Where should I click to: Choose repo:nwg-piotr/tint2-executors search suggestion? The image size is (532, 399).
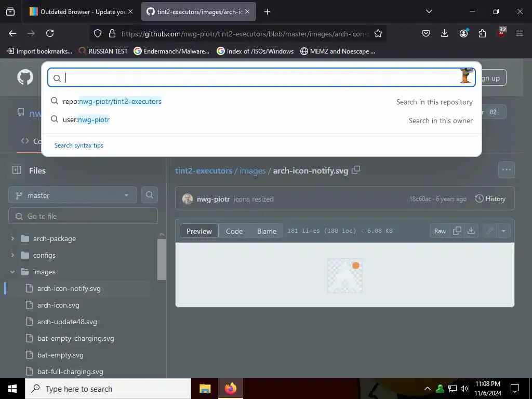[261, 101]
